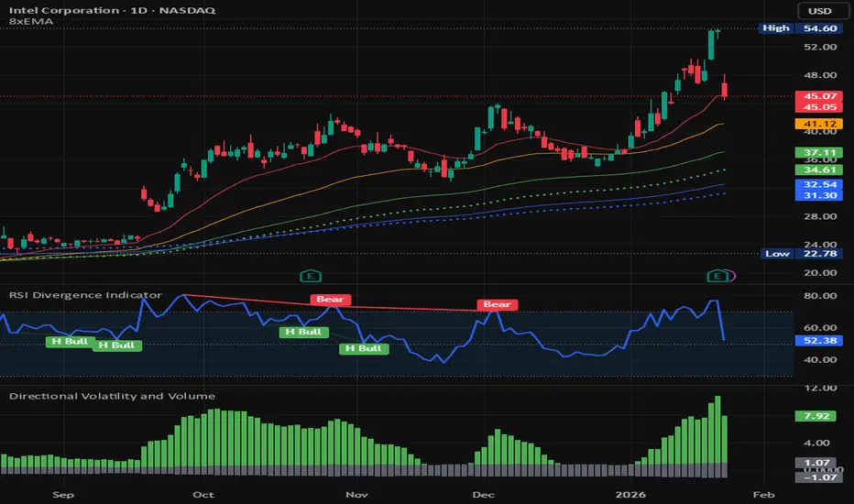
Task: Click the gray 1.07 volume value tag
Action: point(816,463)
